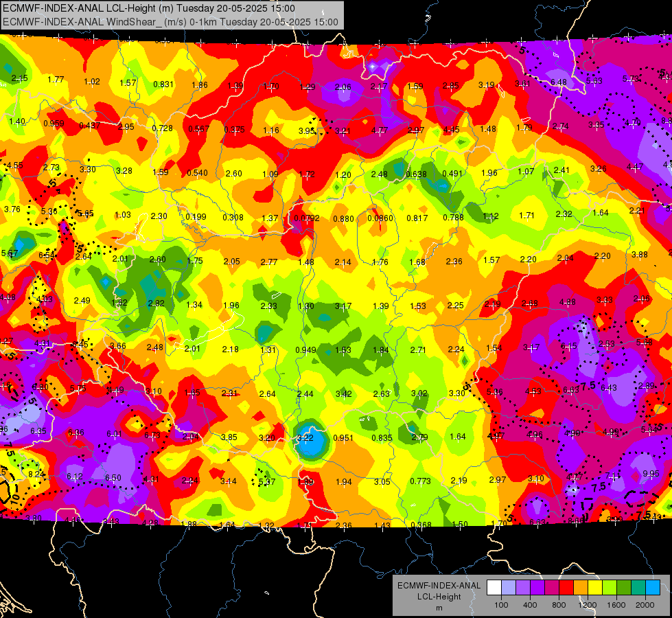The width and height of the screenshot is (672, 618).
Task: Click the wind shear value 4.77
Action: click(380, 130)
